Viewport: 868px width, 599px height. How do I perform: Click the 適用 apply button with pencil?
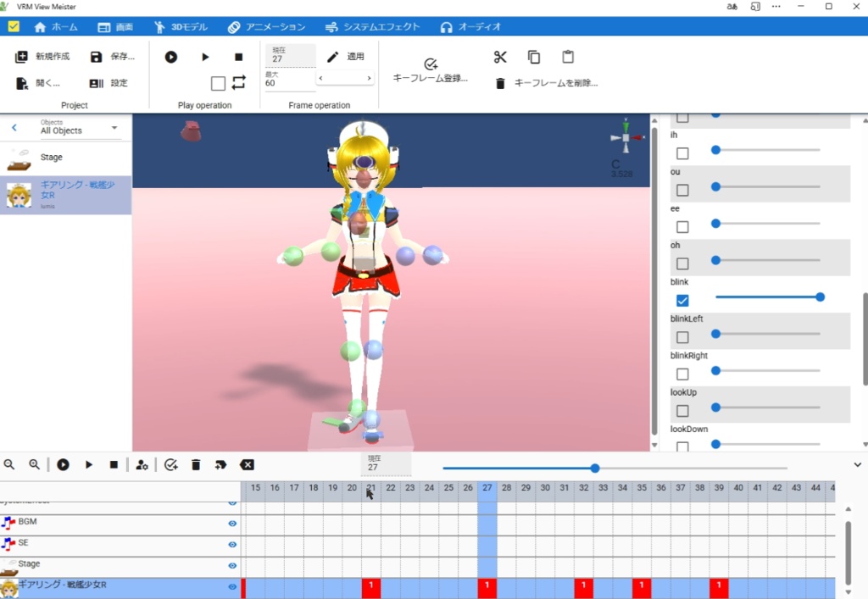point(346,57)
